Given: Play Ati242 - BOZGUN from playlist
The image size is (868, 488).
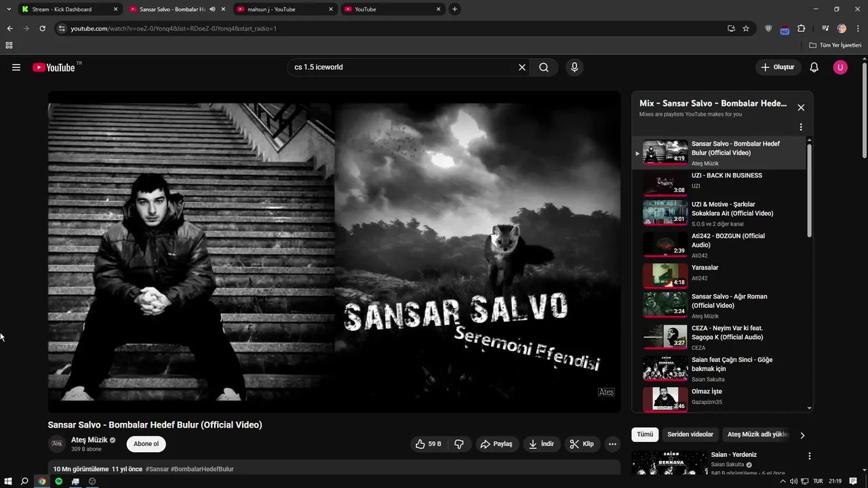Looking at the screenshot, I should click(719, 245).
